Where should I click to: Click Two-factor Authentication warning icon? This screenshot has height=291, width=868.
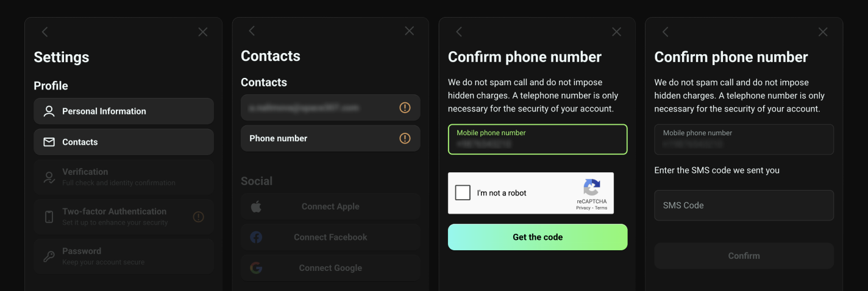[198, 217]
